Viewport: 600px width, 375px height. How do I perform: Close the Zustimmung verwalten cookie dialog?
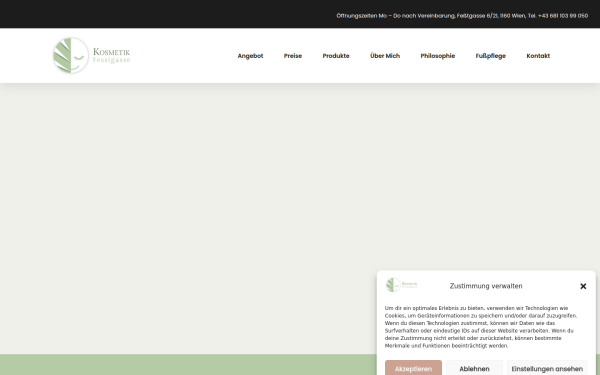coord(583,286)
